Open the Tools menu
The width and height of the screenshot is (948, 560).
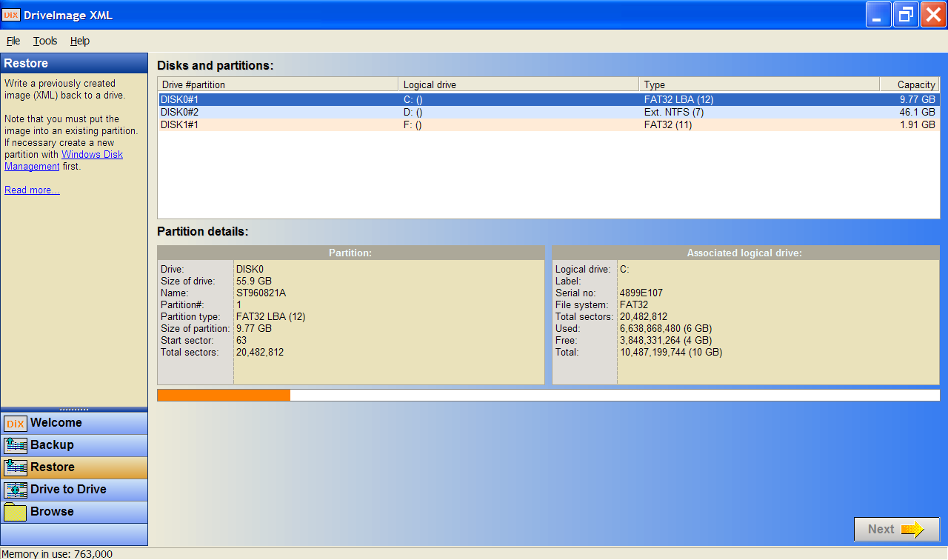click(45, 41)
